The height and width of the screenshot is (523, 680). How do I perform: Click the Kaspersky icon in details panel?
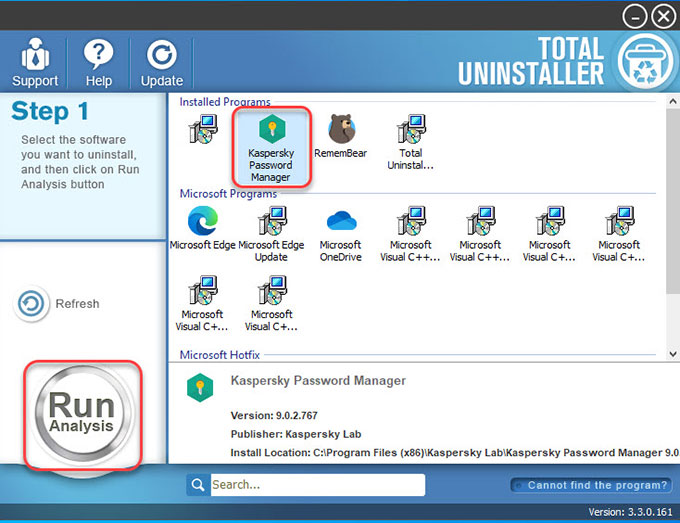[x=200, y=387]
